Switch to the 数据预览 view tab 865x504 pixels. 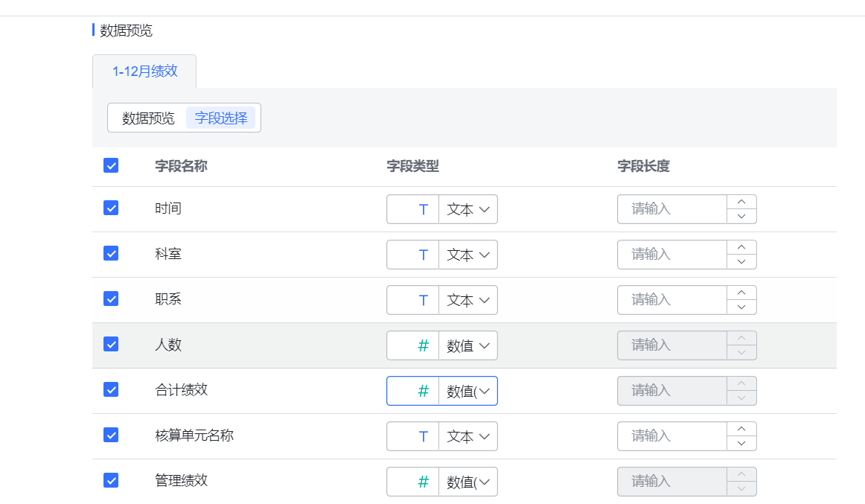point(148,118)
